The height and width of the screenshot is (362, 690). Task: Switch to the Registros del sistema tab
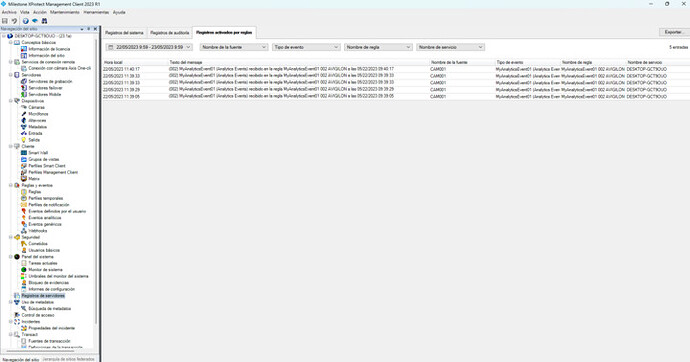click(124, 33)
